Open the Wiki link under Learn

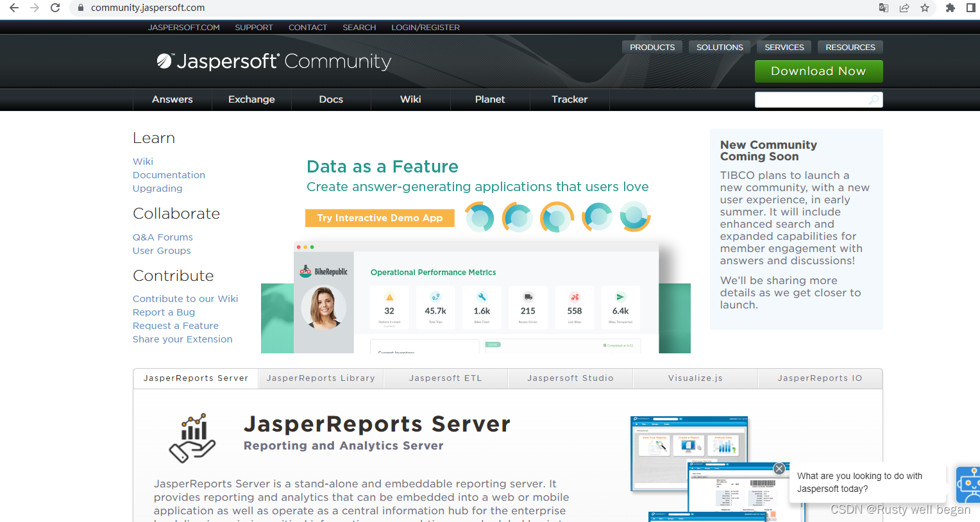[143, 162]
